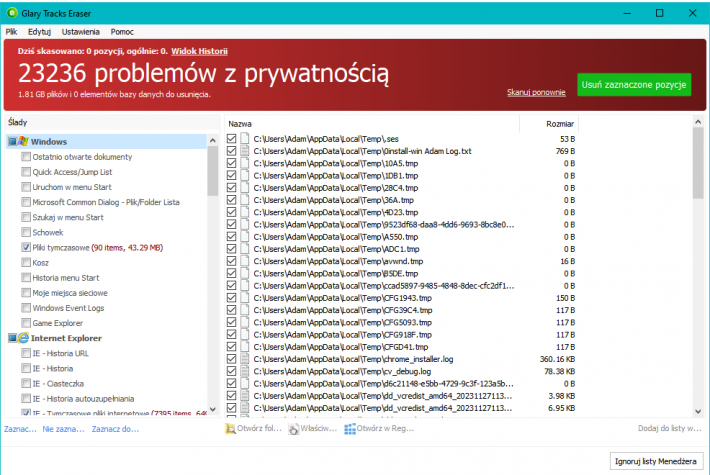Viewport: 710px width, 475px height.
Task: Click Otwórz fol... toolbar button
Action: [254, 428]
